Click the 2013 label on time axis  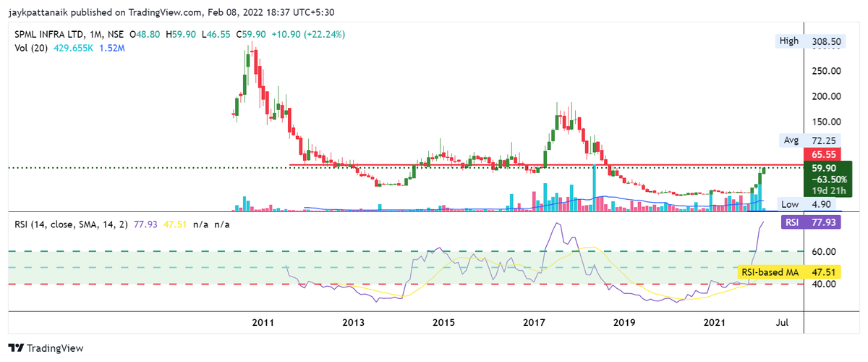pyautogui.click(x=353, y=322)
